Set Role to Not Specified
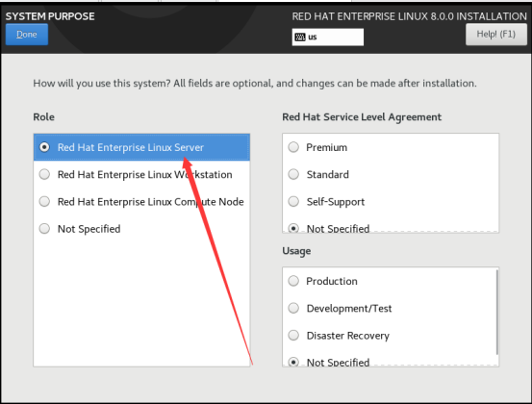Screen dimensions: 532x404 tap(141, 229)
